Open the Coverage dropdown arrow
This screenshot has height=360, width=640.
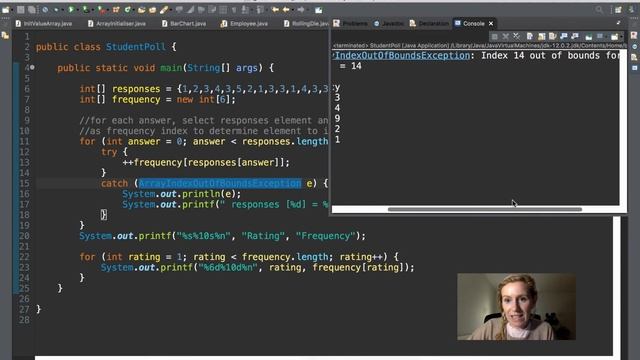tap(93, 10)
